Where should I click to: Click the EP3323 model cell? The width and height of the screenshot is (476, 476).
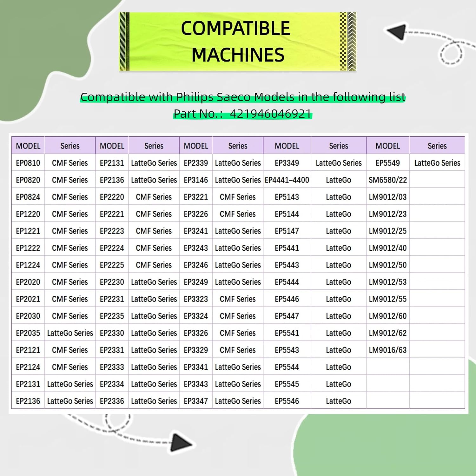click(x=196, y=299)
